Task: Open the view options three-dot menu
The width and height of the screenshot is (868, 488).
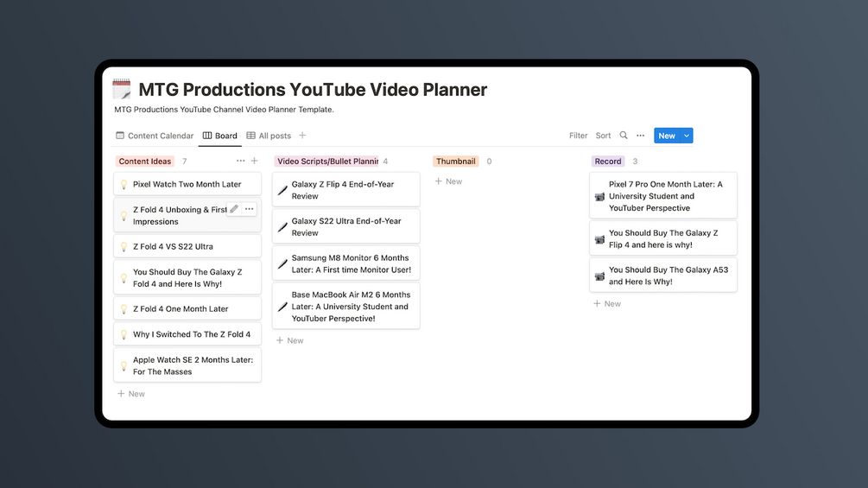Action: (640, 136)
